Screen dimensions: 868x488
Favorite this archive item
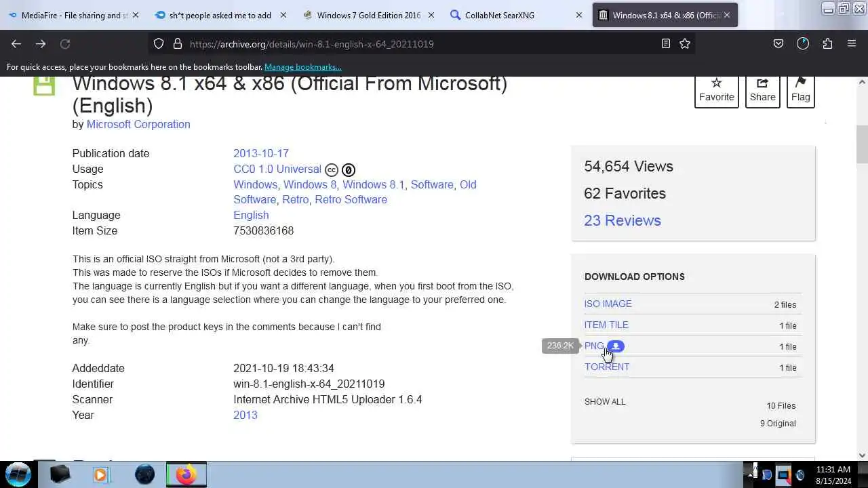pos(717,90)
